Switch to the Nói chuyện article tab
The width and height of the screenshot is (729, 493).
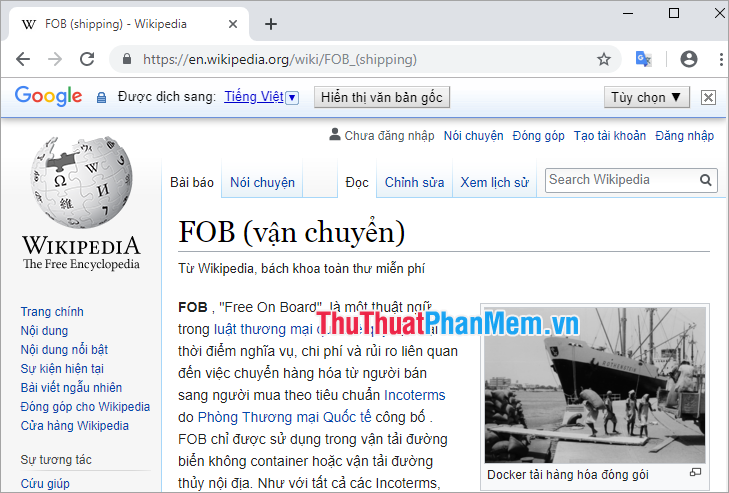[262, 182]
